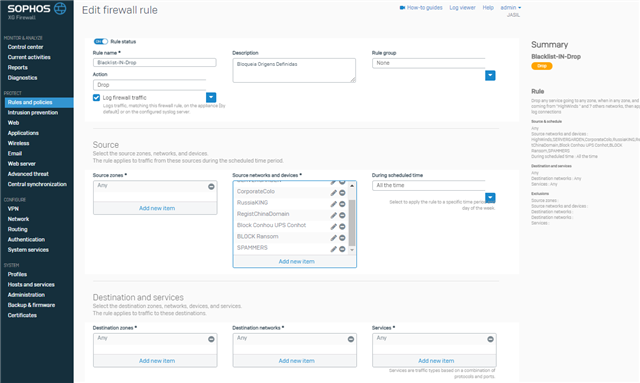Remove RussiaKING from source networks
Image resolution: width=640 pixels, height=383 pixels.
(342, 204)
